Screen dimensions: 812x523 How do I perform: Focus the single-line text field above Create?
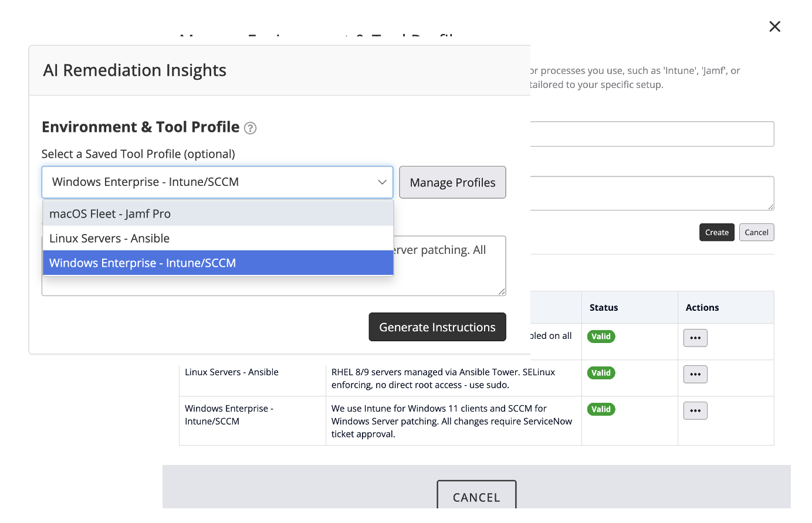(651, 134)
